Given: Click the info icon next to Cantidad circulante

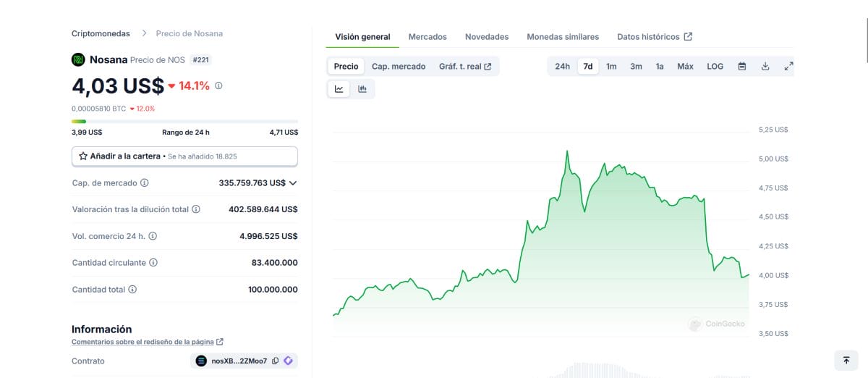Looking at the screenshot, I should 153,263.
